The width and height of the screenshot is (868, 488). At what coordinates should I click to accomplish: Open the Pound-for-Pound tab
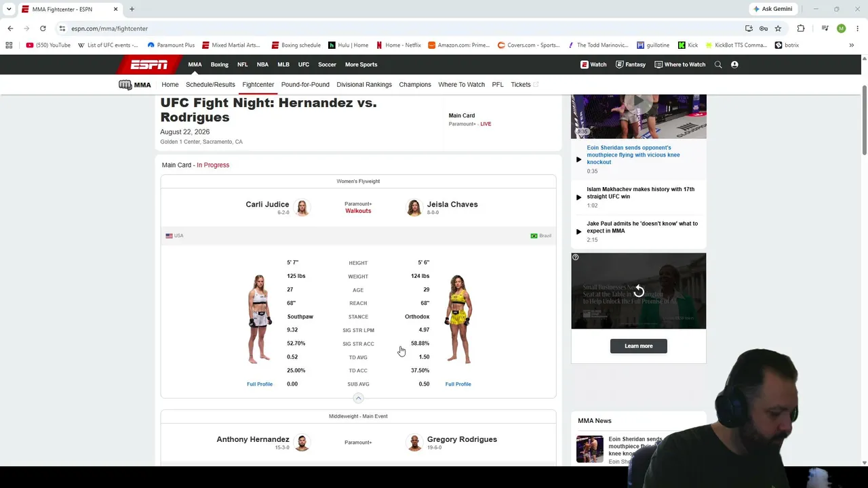pyautogui.click(x=305, y=85)
